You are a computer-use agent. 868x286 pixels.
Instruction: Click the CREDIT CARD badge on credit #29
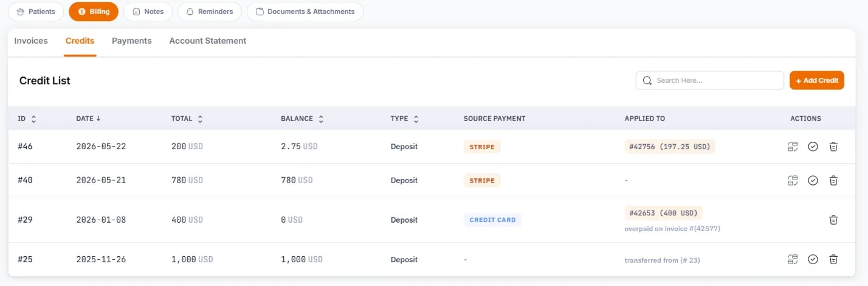[492, 220]
